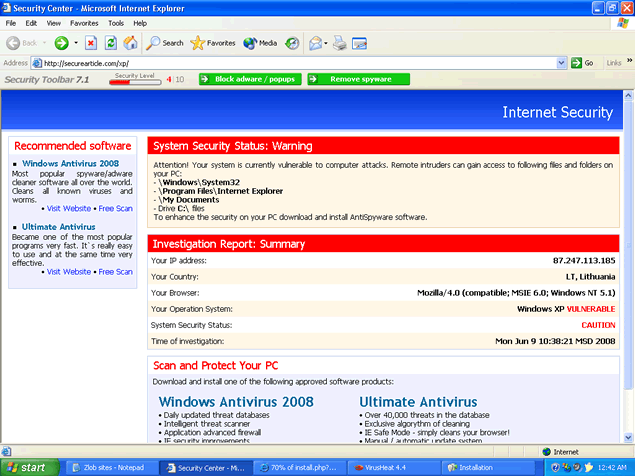This screenshot has width=635, height=476.
Task: Open the Search pane from toolbar
Action: point(165,43)
